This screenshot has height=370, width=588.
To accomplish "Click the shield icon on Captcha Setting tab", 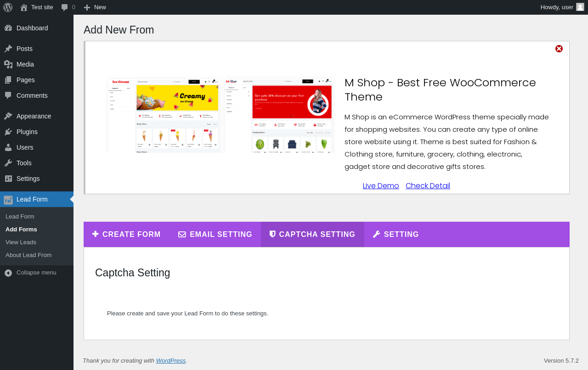I will [x=272, y=234].
